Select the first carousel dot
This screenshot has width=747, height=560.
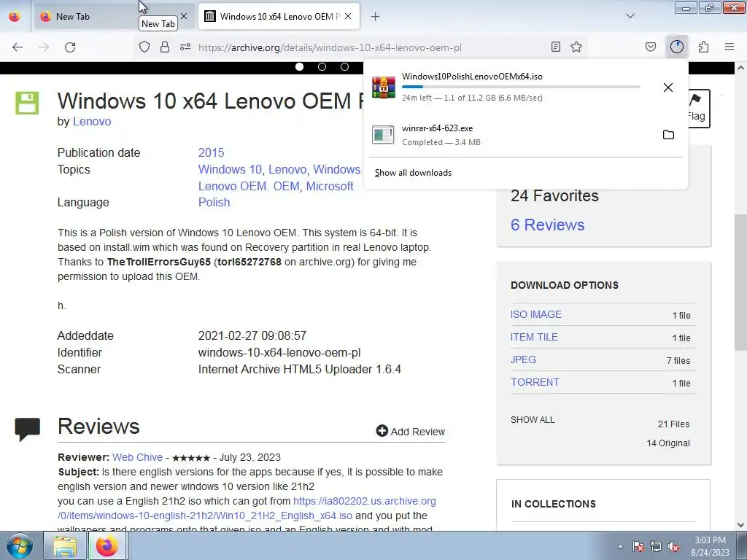tap(299, 66)
